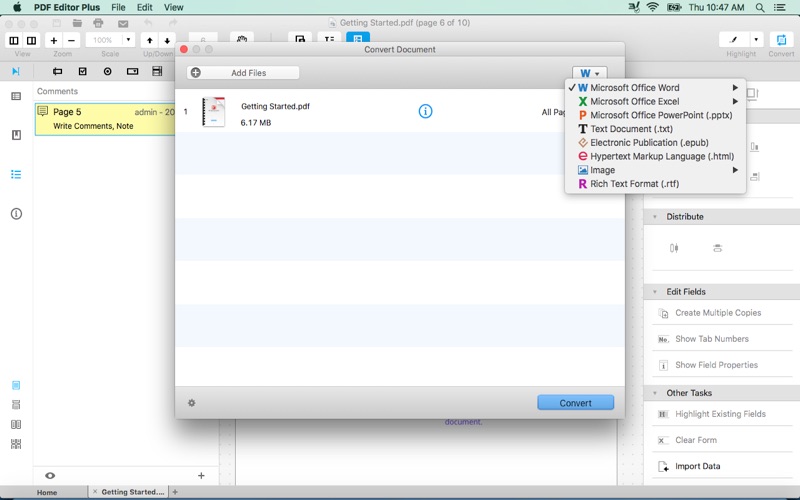Switch to single page view mode

pyautogui.click(x=16, y=385)
